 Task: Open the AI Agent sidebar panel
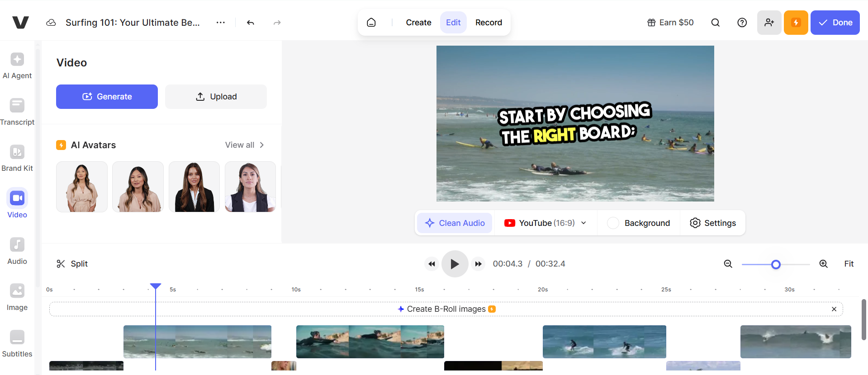click(x=17, y=66)
